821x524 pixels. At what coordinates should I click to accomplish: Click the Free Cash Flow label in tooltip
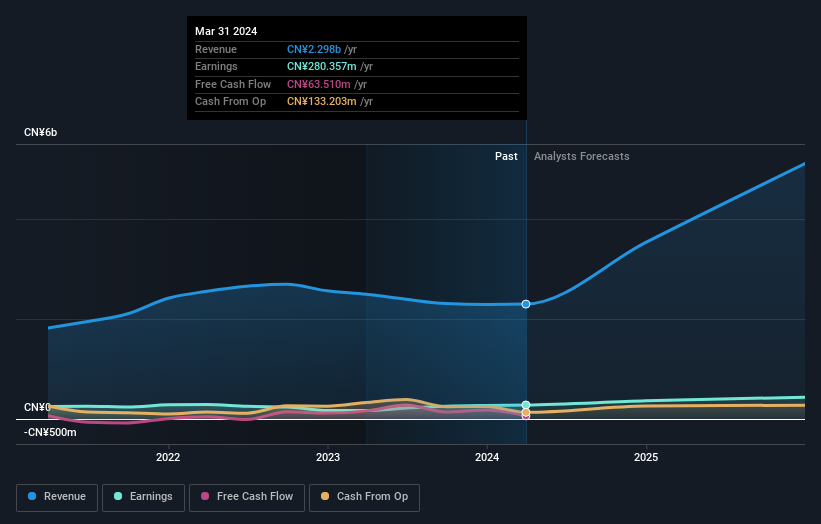coord(233,84)
